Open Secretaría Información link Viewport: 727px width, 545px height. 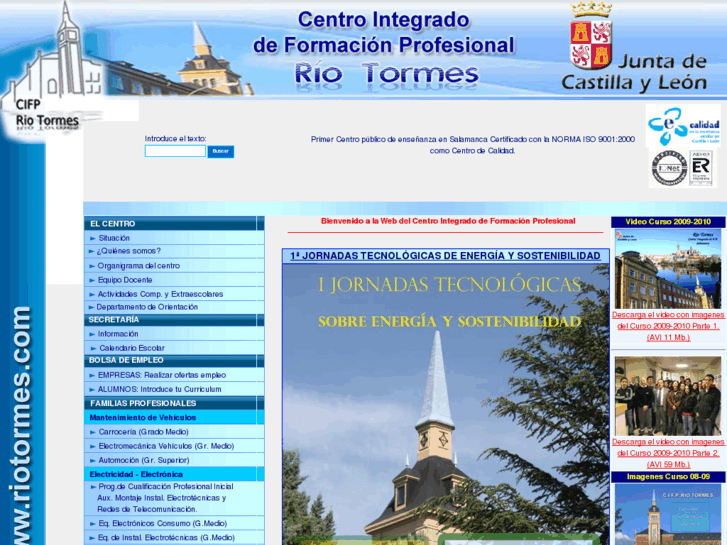point(118,334)
